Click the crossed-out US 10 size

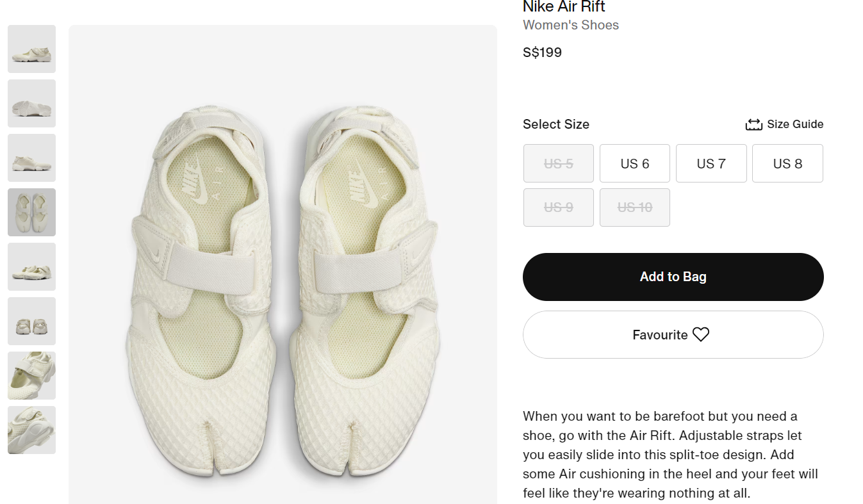(x=634, y=207)
